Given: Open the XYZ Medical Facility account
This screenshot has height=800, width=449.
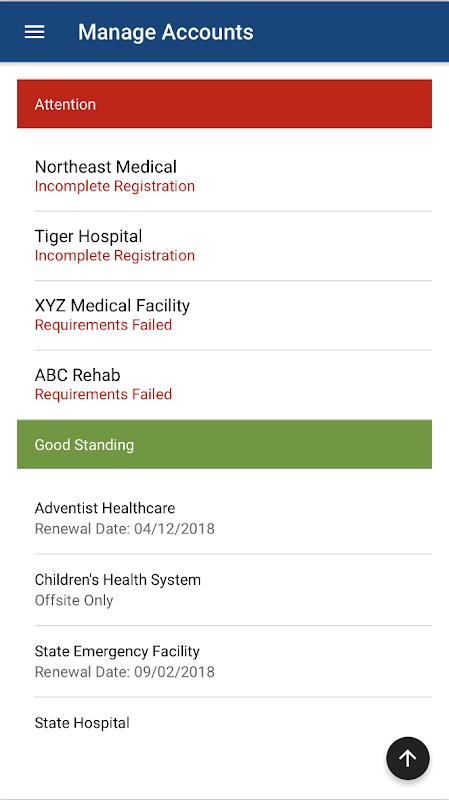Looking at the screenshot, I should [x=233, y=315].
